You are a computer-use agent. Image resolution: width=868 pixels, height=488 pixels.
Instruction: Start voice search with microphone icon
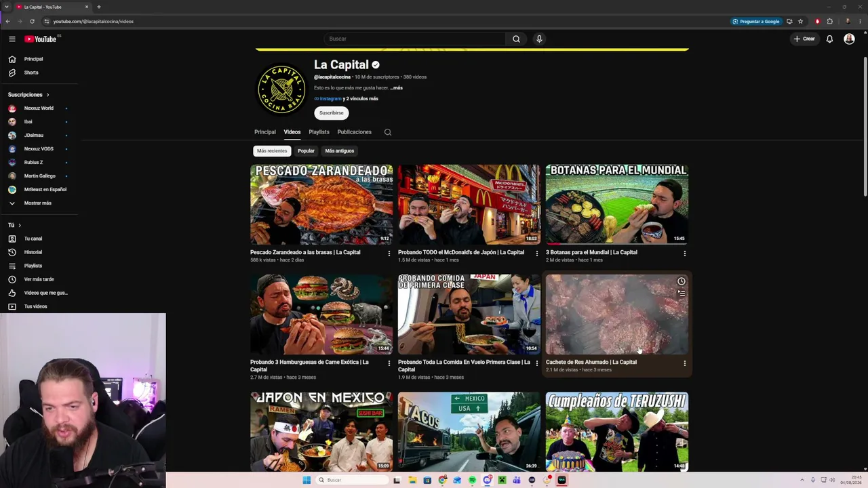pos(539,39)
